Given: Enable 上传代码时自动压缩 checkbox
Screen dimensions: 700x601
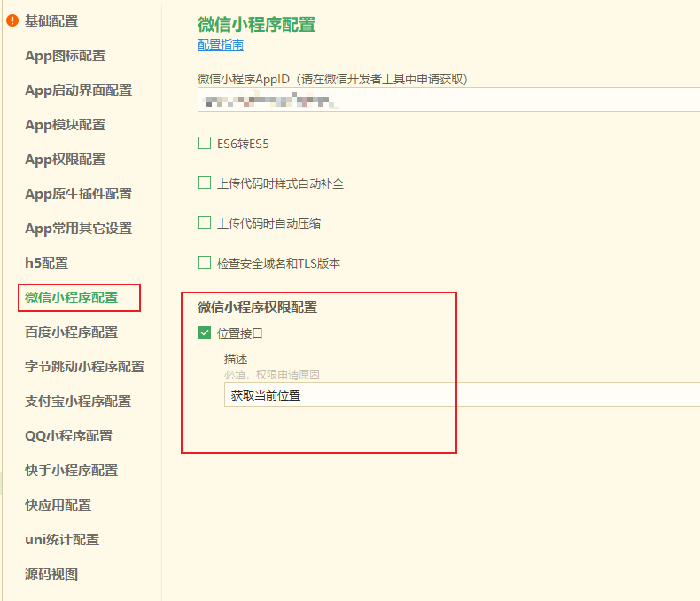Looking at the screenshot, I should click(205, 222).
